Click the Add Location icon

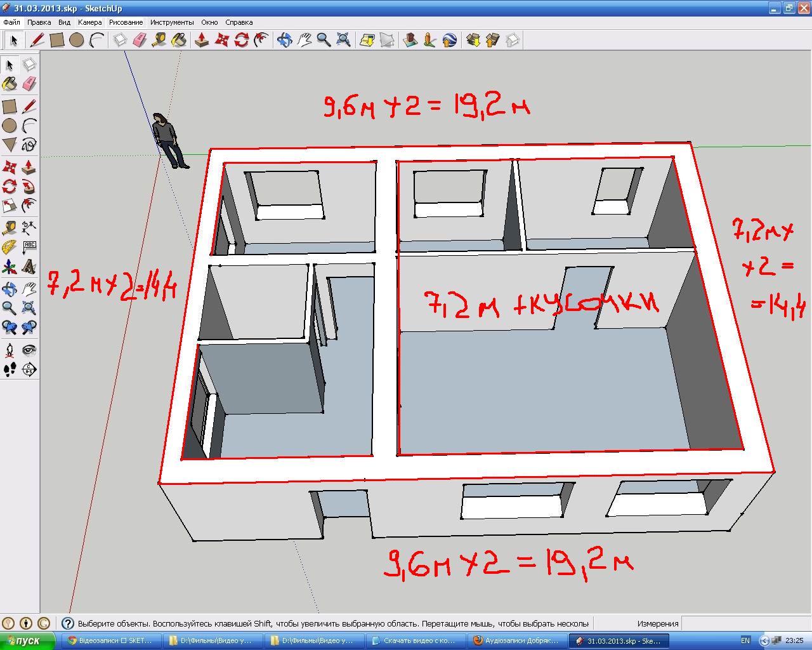(367, 41)
